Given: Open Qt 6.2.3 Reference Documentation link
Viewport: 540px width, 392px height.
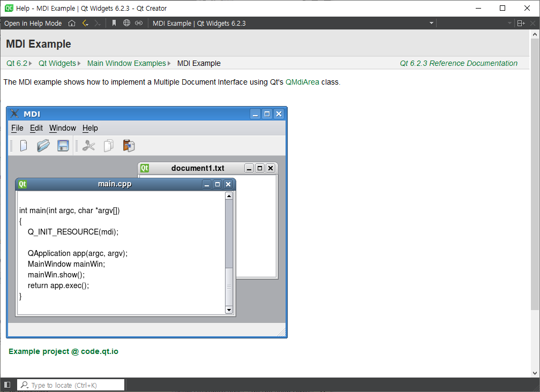Looking at the screenshot, I should [x=459, y=63].
